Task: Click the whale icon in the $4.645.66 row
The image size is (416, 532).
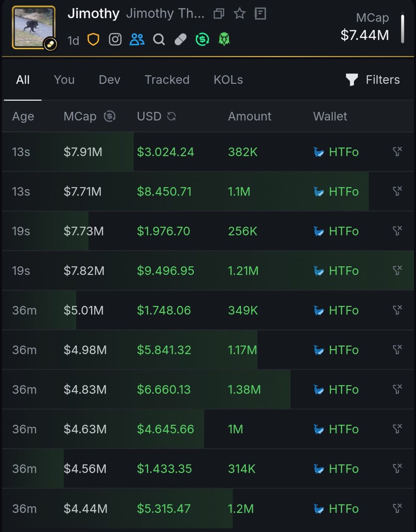Action: [x=319, y=430]
